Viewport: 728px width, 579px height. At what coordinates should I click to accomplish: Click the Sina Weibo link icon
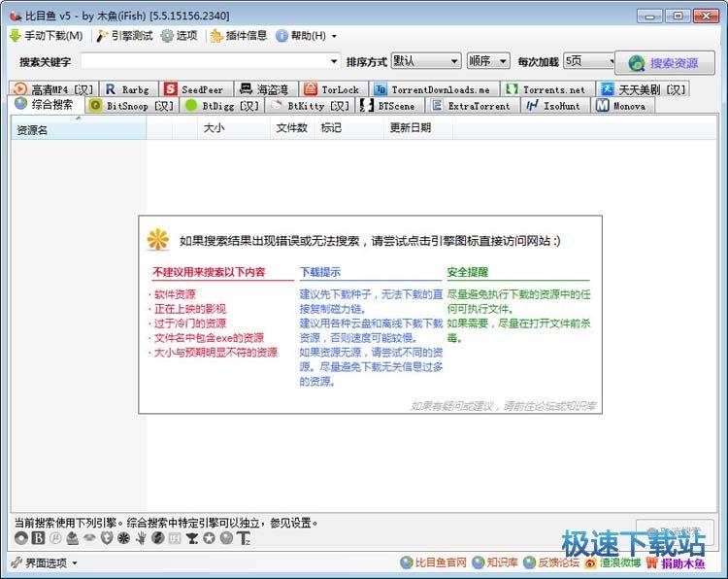pyautogui.click(x=591, y=562)
